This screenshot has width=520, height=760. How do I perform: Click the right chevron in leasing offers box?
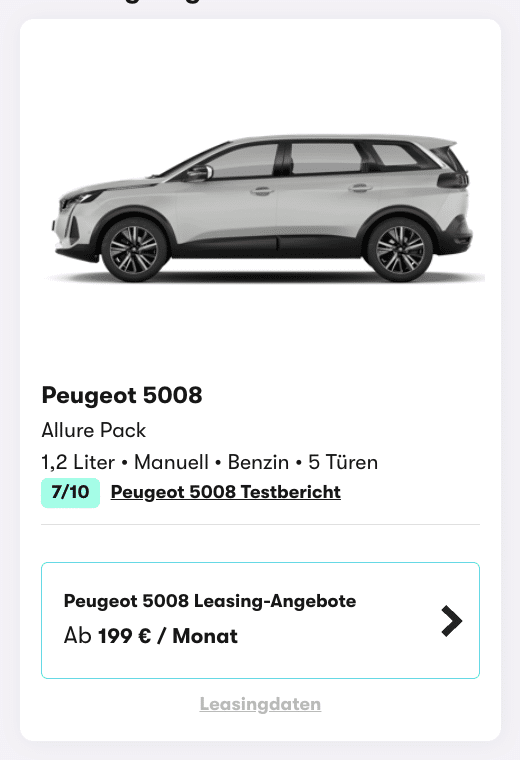[452, 621]
